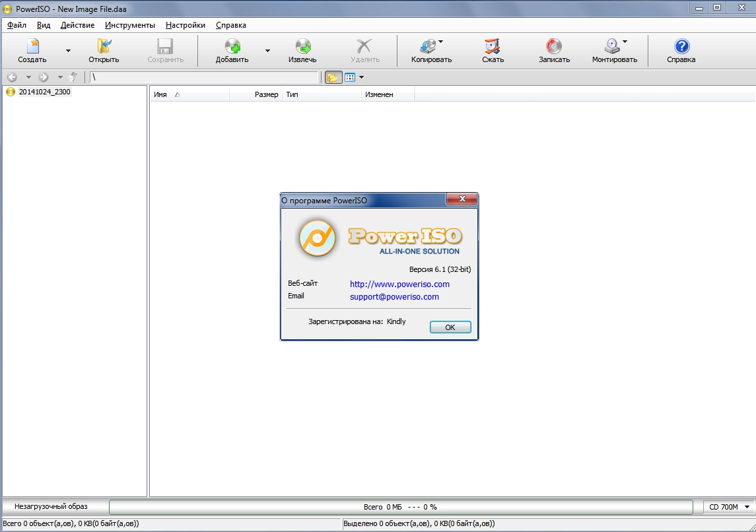Viewport: 756px width, 532px height.
Task: Click the PowerISO title bar application icon
Action: [x=7, y=9]
